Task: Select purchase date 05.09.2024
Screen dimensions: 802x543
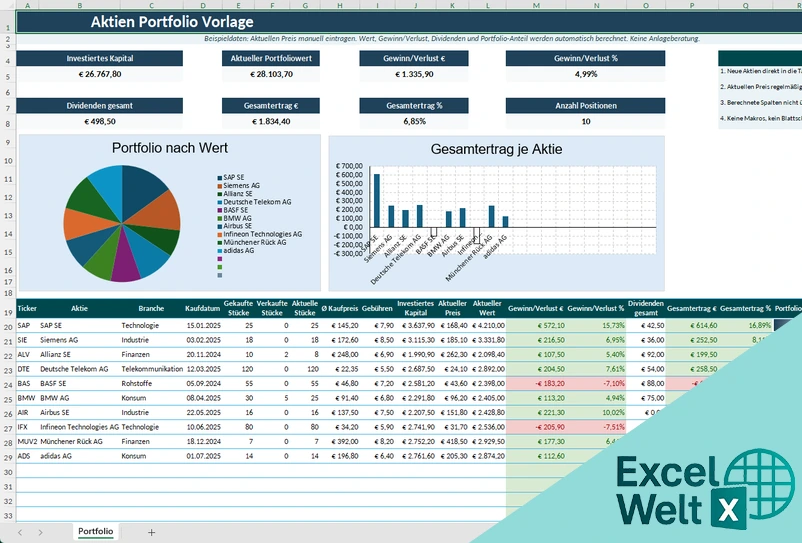Action: 203,383
